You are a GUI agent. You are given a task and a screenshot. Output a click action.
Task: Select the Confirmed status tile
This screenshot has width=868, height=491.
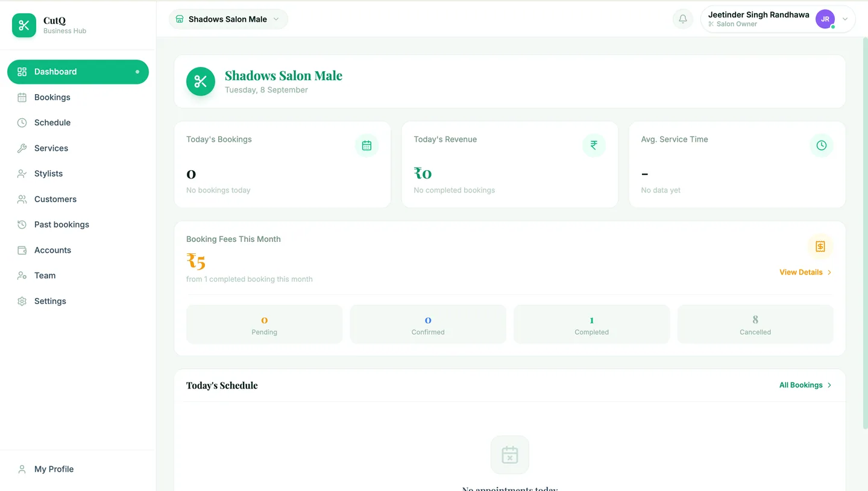(x=428, y=325)
